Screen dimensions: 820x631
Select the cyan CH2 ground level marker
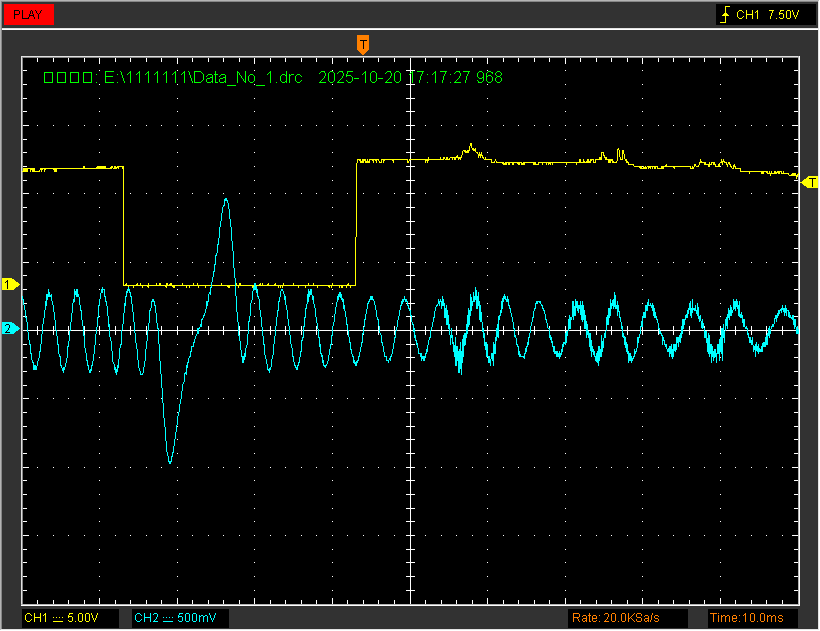click(x=11, y=329)
